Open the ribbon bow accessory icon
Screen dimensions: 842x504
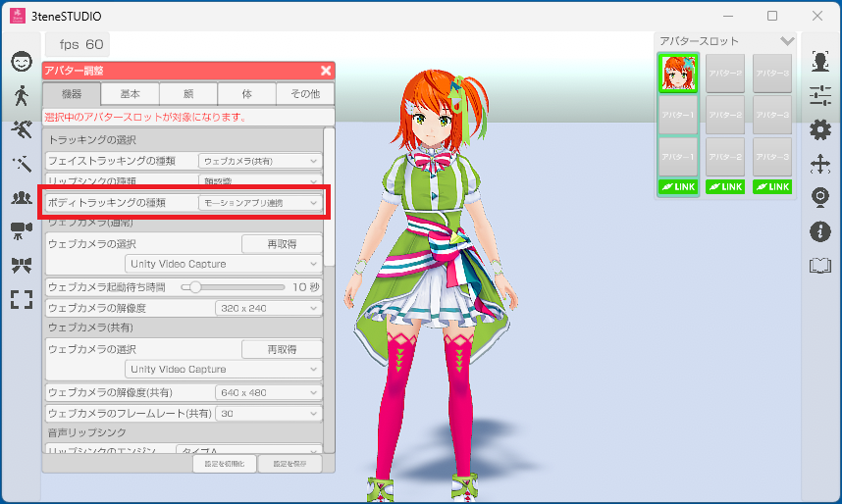point(22,265)
